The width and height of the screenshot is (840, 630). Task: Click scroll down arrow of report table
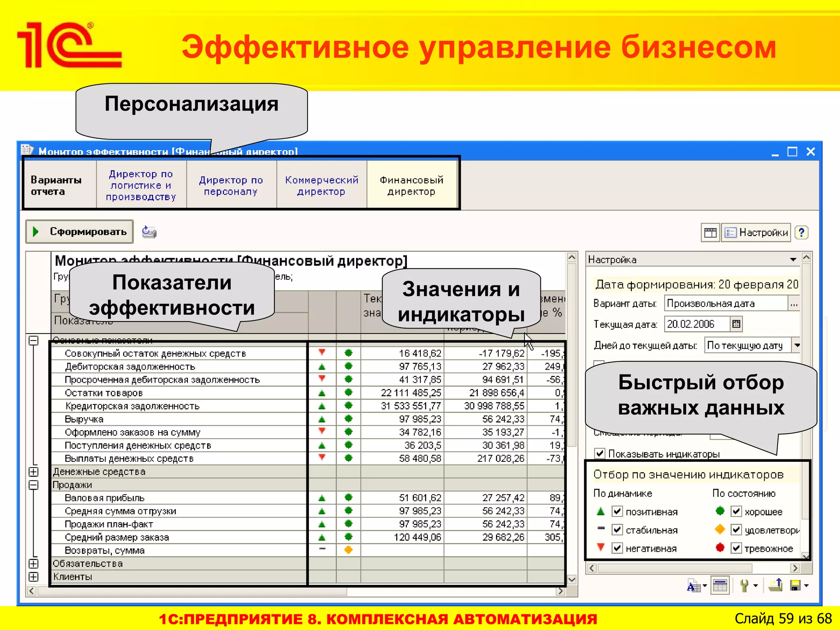click(572, 580)
